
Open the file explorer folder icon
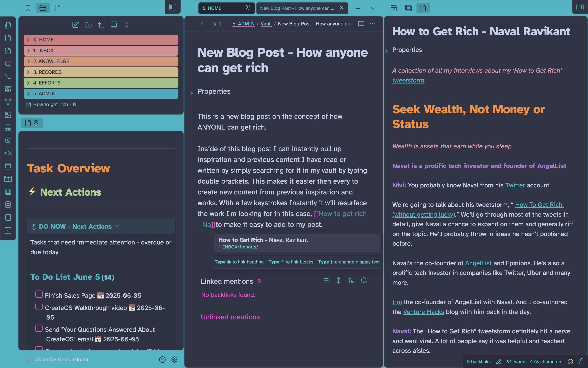pos(43,8)
